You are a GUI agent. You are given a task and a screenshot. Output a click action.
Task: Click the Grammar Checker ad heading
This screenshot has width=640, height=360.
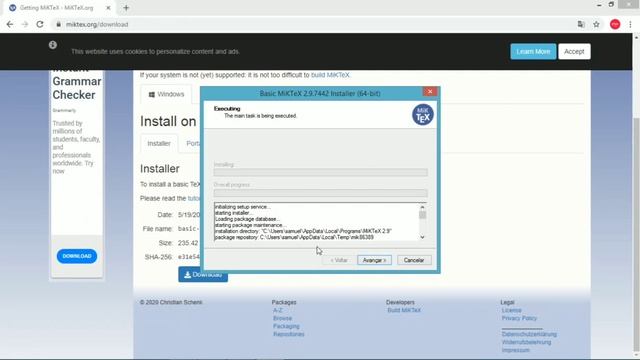click(x=77, y=88)
